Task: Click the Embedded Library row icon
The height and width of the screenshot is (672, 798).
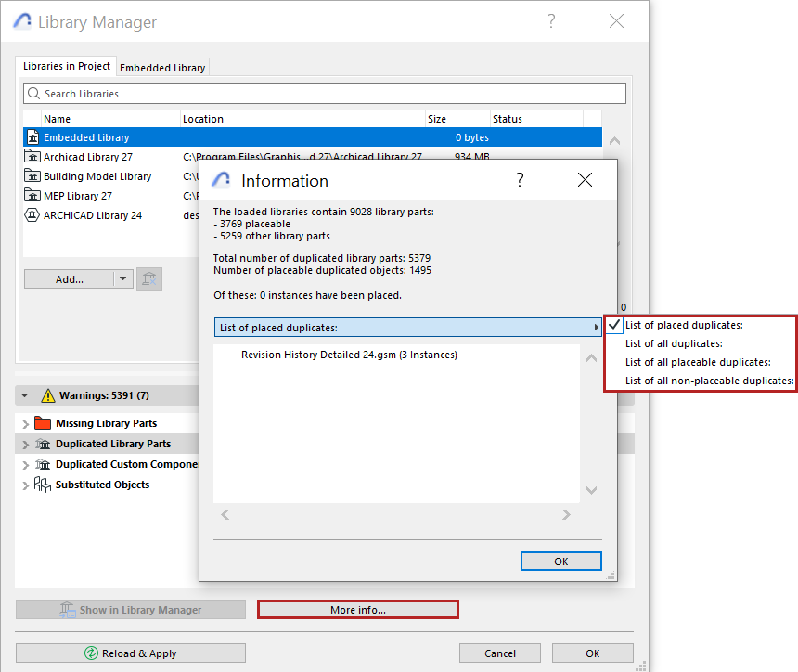Action: pyautogui.click(x=32, y=137)
